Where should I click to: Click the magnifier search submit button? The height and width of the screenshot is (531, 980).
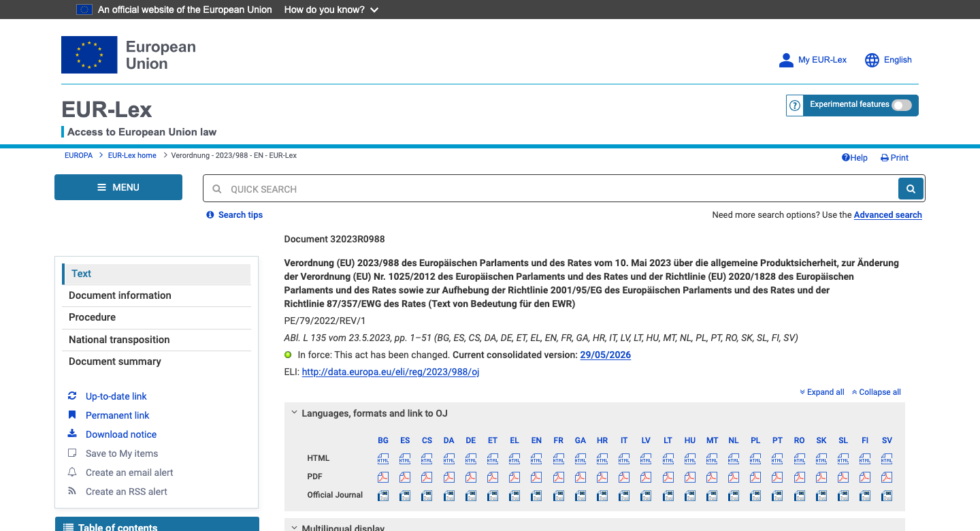[911, 189]
